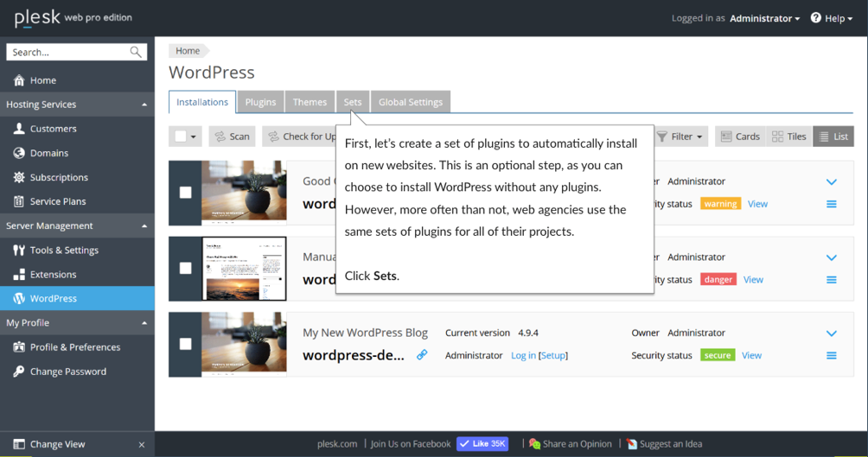Click thumbnail of My New WordPress Blog
The image size is (868, 457).
[x=244, y=344]
